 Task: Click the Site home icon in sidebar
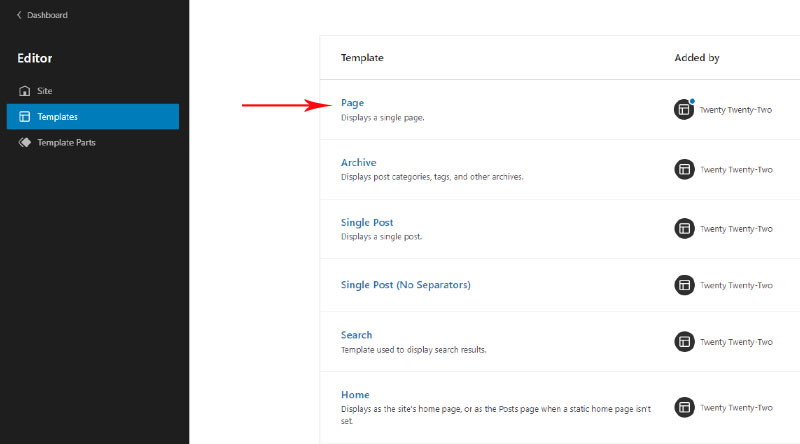point(24,91)
